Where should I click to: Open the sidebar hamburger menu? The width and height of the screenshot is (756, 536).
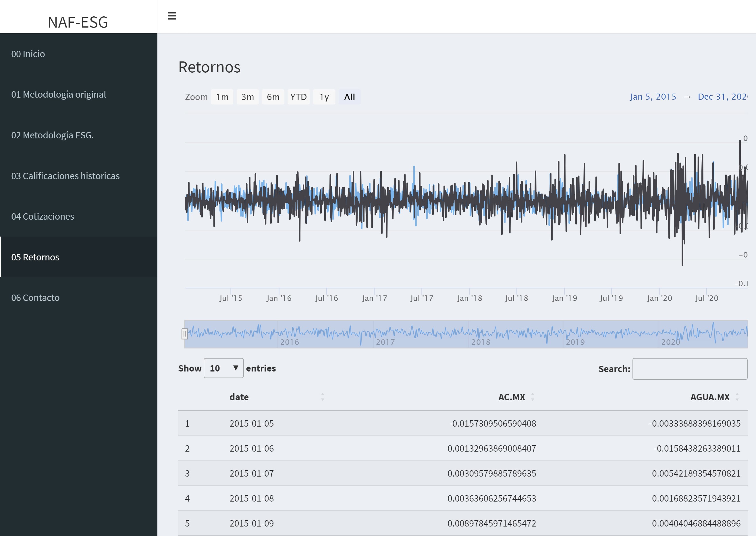pyautogui.click(x=172, y=16)
